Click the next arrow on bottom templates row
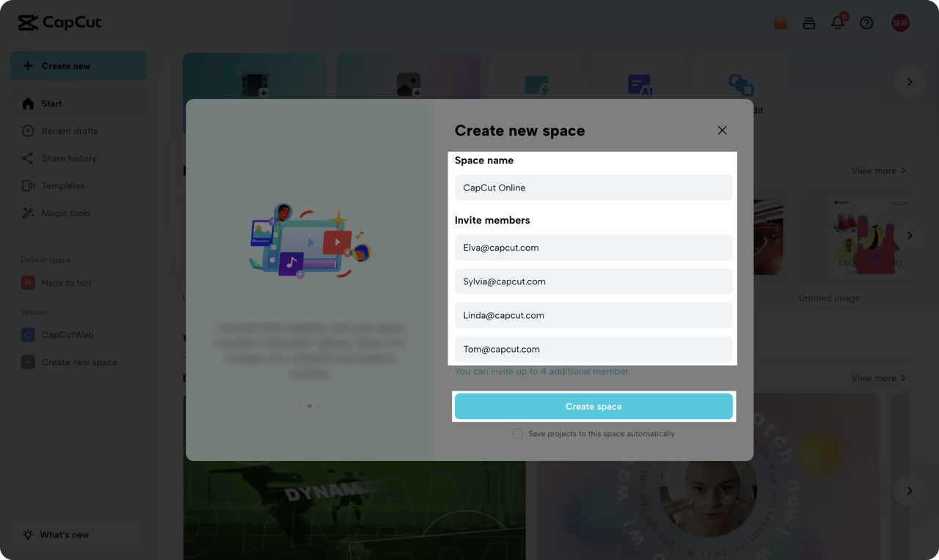939x560 pixels. pos(910,490)
